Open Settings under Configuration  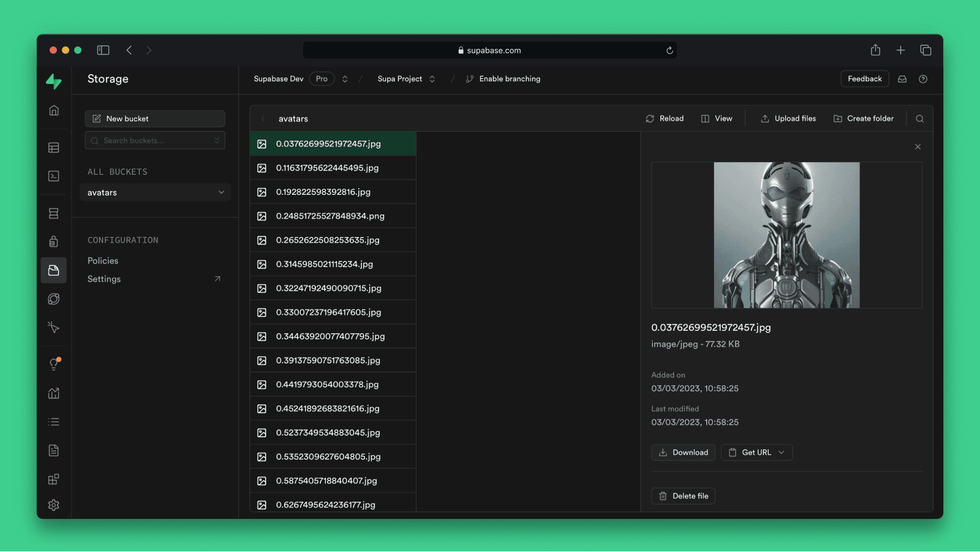point(104,279)
